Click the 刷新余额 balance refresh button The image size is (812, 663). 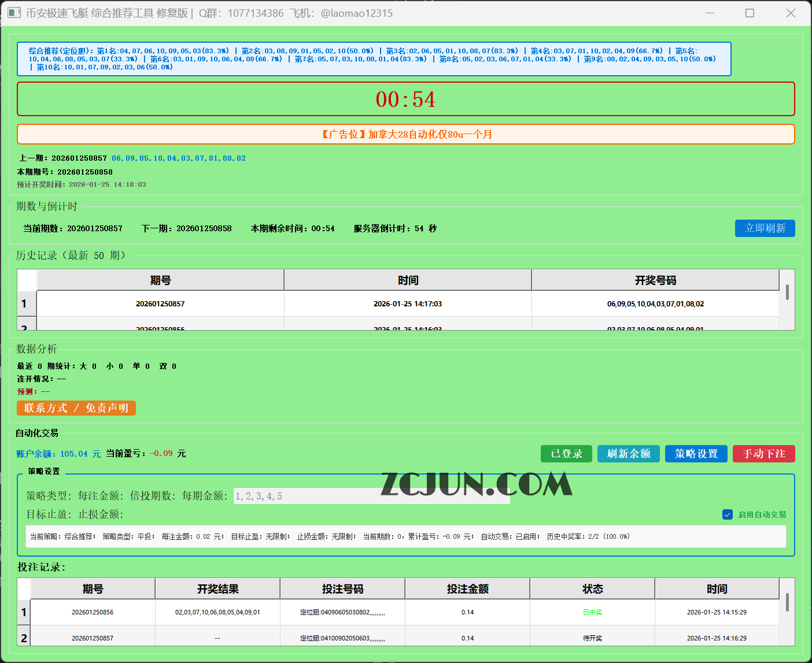pyautogui.click(x=628, y=454)
